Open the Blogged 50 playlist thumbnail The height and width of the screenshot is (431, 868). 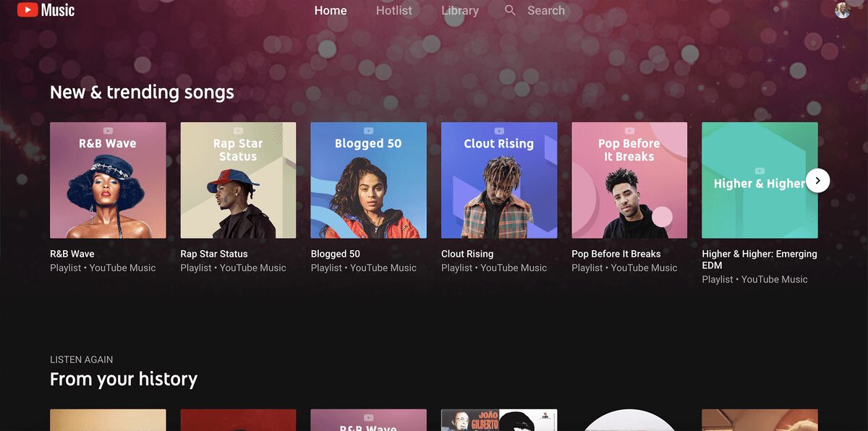368,180
